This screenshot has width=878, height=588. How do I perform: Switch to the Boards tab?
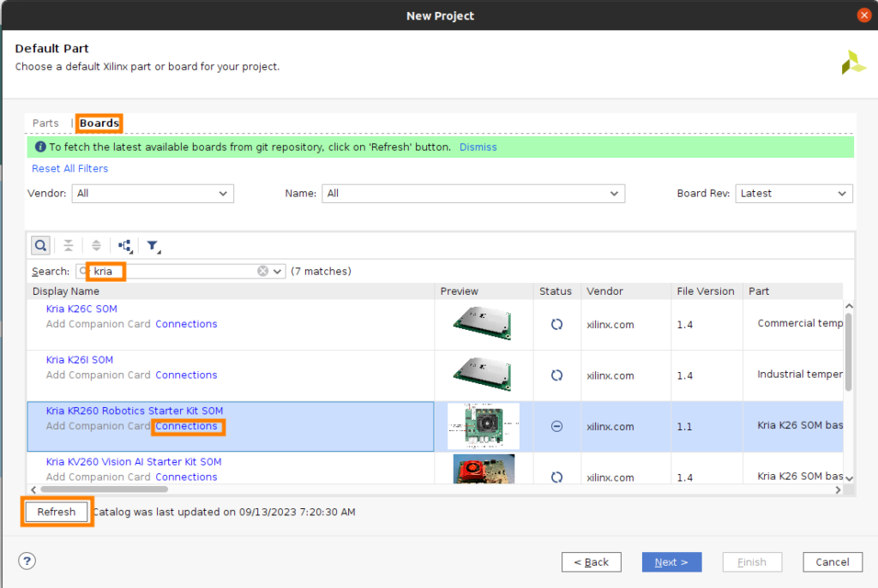pyautogui.click(x=99, y=123)
